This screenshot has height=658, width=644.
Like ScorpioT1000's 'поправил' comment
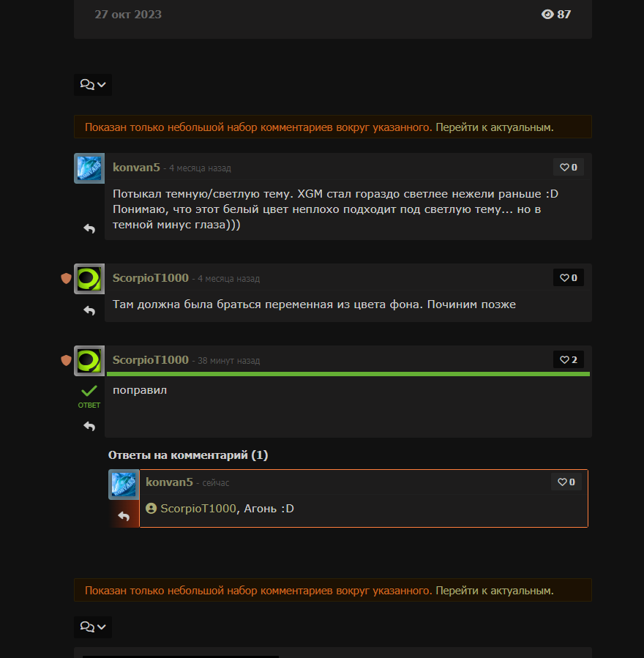569,359
